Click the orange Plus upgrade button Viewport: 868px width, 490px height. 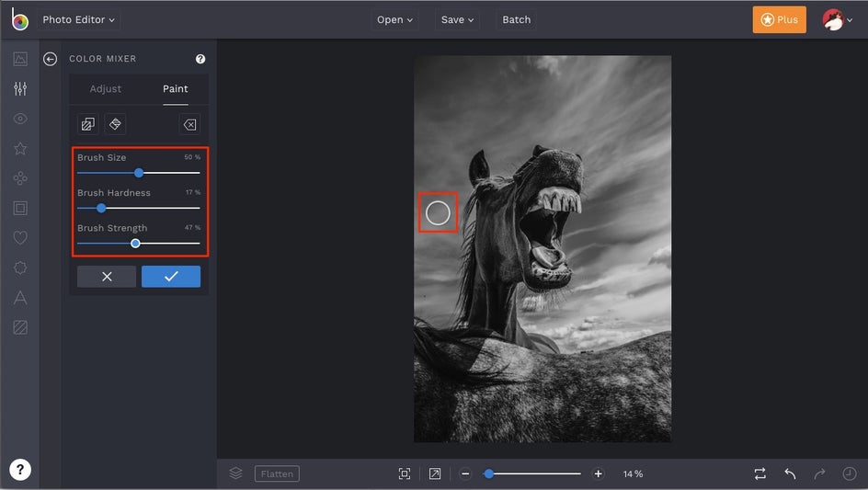779,20
